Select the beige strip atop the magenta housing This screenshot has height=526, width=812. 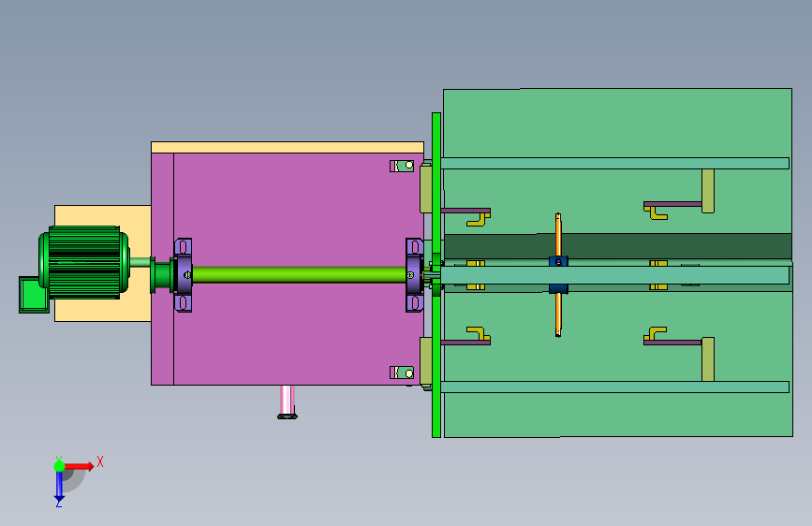tap(288, 148)
